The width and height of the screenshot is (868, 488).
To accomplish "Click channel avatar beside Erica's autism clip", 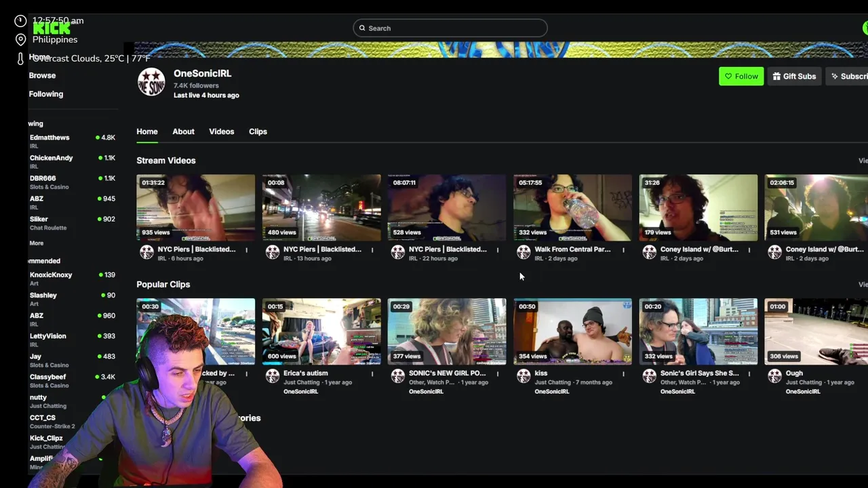I will coord(273,376).
